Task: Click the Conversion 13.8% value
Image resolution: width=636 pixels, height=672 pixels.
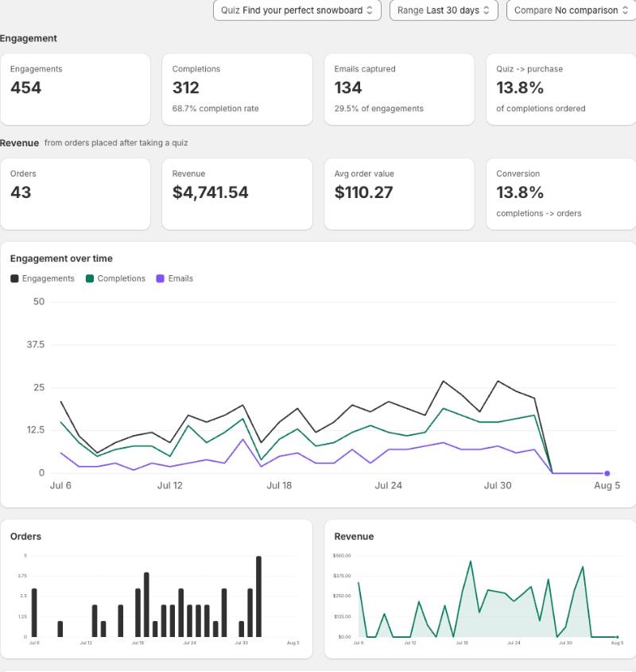Action: pyautogui.click(x=520, y=192)
